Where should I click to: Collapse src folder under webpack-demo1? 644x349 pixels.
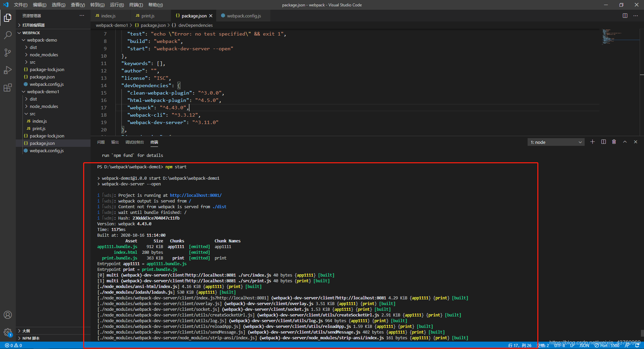(32, 114)
